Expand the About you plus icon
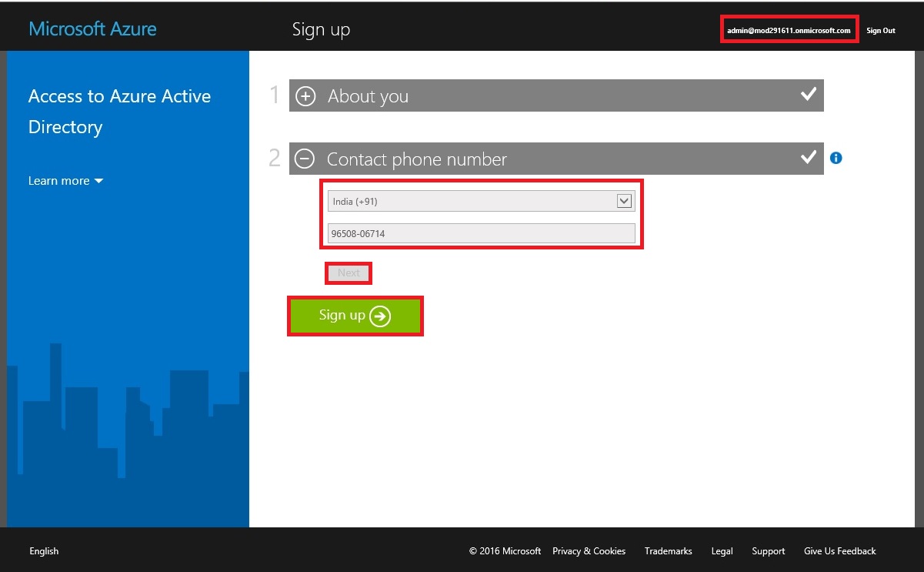 pyautogui.click(x=305, y=96)
